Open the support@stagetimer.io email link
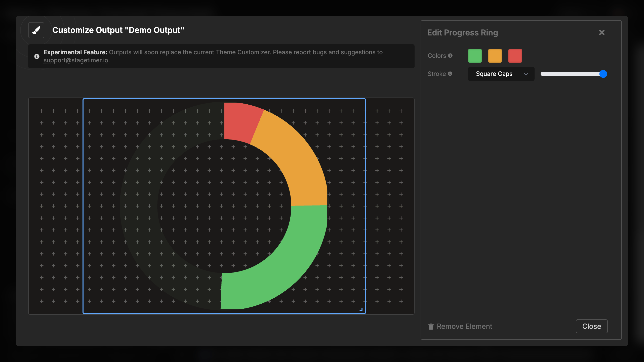This screenshot has width=644, height=362. pos(76,60)
